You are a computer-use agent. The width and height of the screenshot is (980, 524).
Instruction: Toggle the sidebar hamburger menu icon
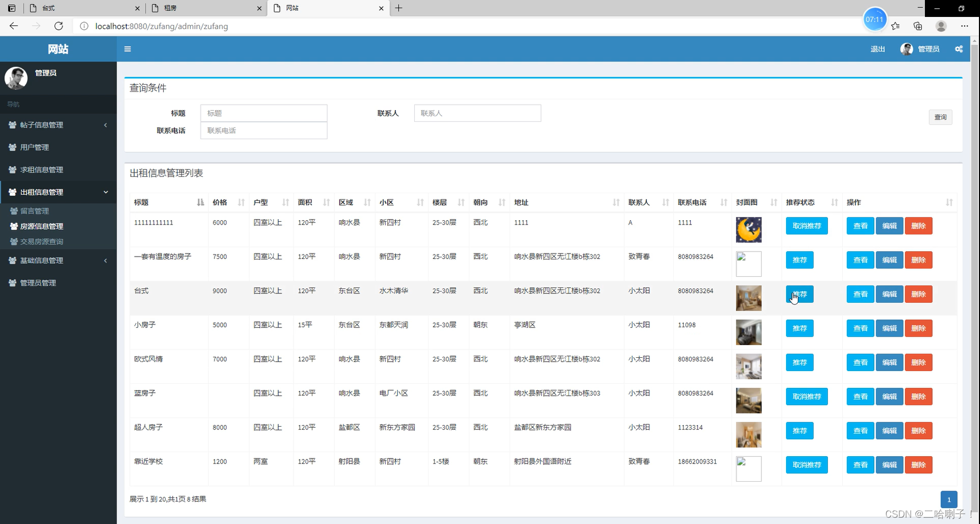coord(128,49)
